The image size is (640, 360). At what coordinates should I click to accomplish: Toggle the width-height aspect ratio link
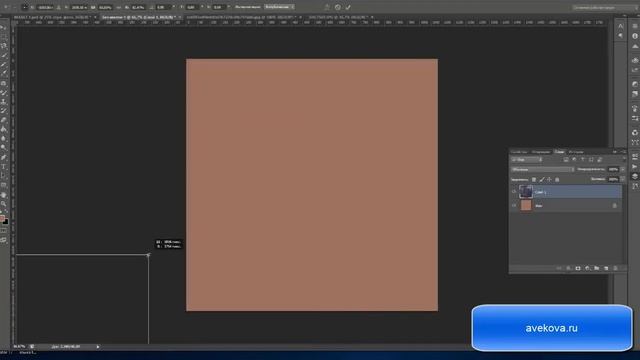coord(119,7)
